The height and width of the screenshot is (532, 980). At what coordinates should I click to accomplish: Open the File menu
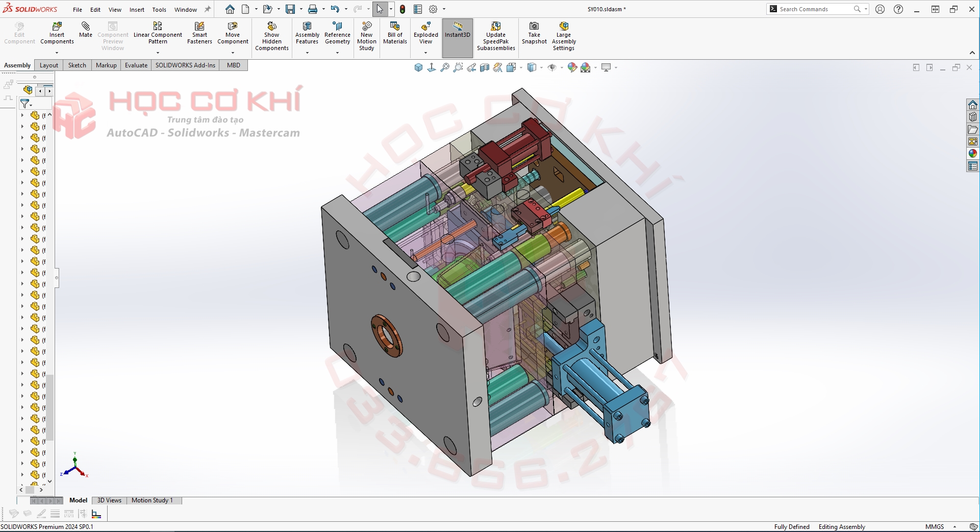pyautogui.click(x=78, y=9)
